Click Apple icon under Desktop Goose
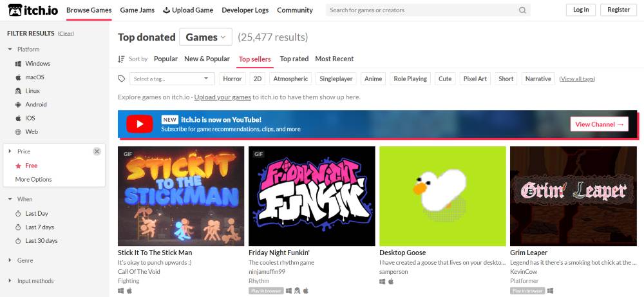644x297 pixels. tap(391, 282)
